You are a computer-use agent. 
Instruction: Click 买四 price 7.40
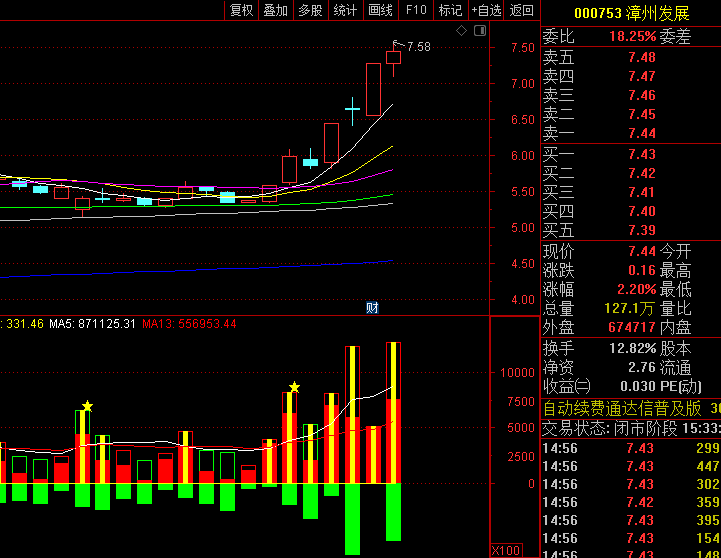642,211
